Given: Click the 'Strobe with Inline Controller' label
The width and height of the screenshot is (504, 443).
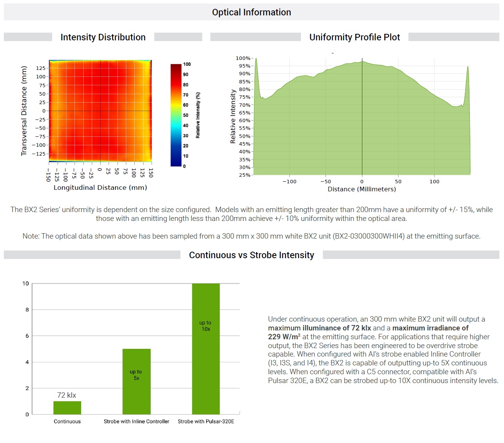Looking at the screenshot, I should pos(136,421).
